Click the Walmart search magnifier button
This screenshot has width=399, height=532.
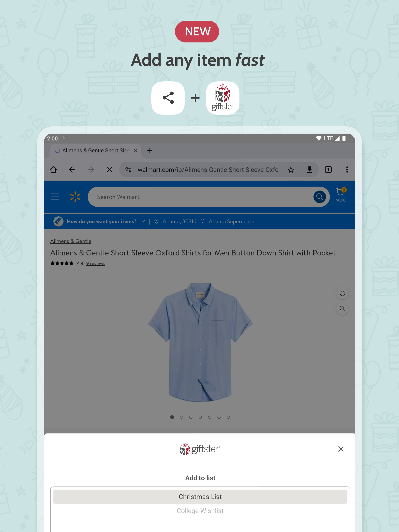[x=320, y=197]
